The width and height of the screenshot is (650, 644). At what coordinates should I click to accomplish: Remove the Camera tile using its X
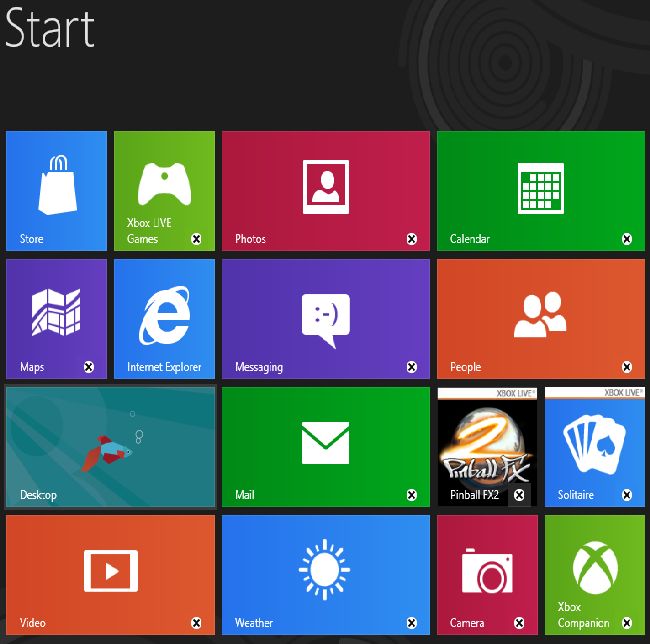tap(519, 623)
